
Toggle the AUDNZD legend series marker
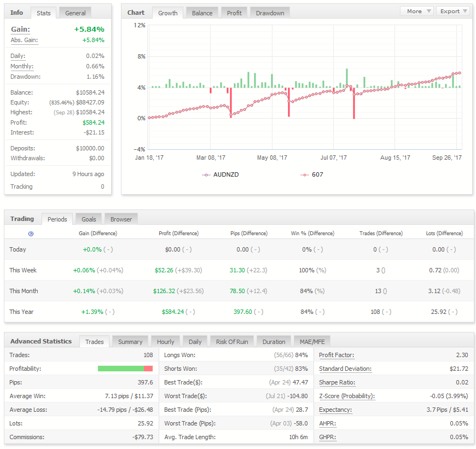pyautogui.click(x=206, y=175)
